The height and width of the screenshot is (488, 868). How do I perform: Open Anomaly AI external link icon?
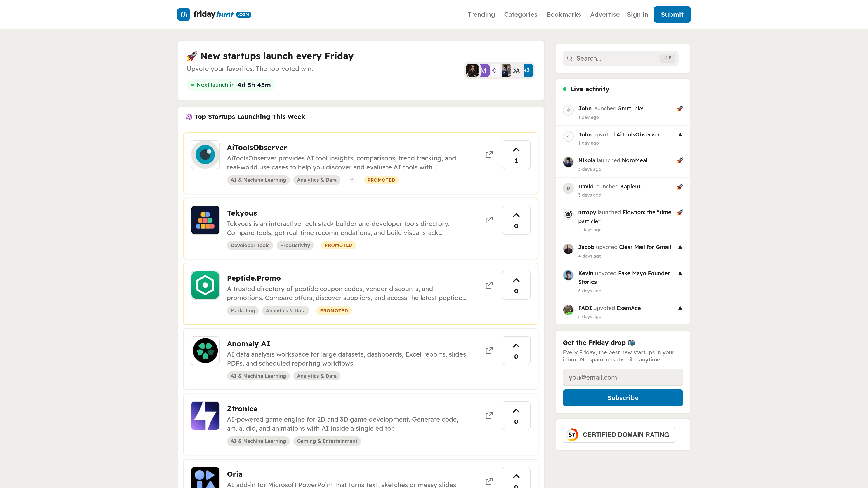point(489,351)
